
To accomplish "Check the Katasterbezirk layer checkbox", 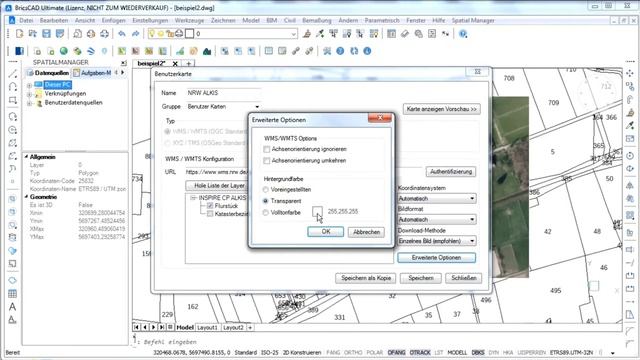I will click(210, 214).
